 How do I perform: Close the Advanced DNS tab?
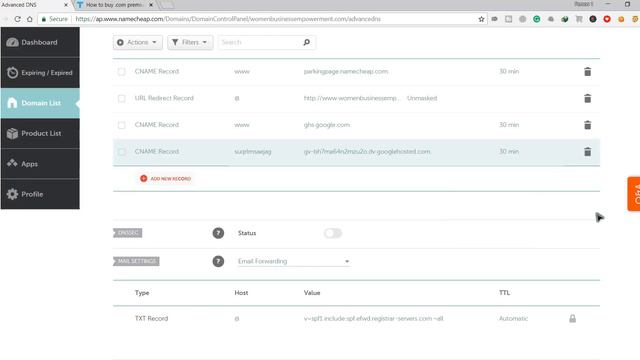point(66,5)
